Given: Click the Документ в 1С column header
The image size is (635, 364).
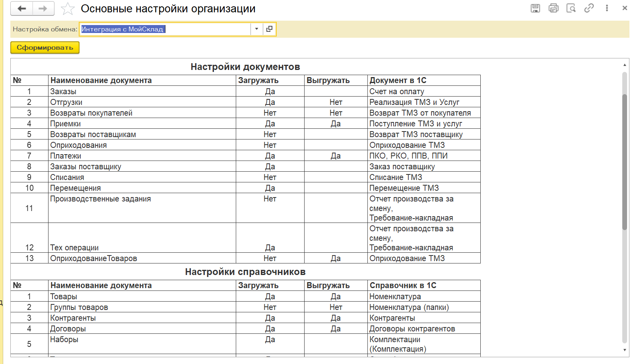Looking at the screenshot, I should (424, 80).
